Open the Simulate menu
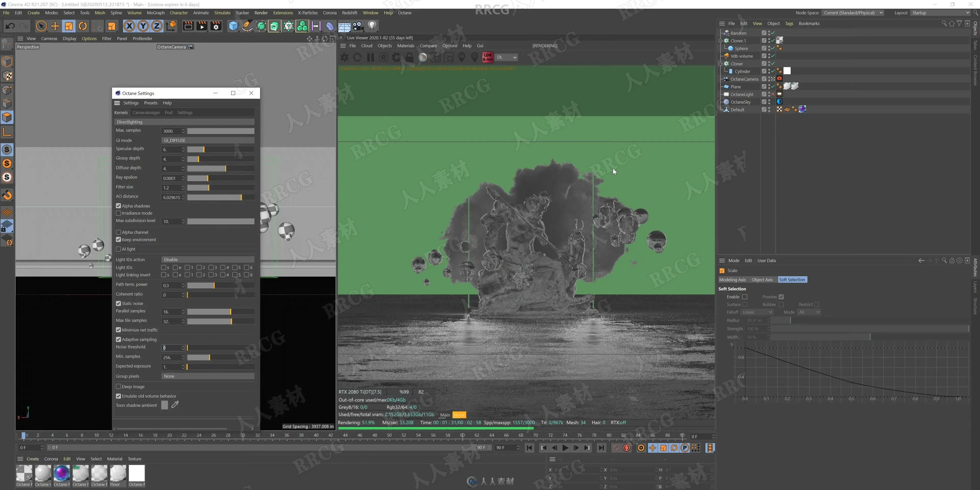Viewport: 980px width, 490px height. coord(222,13)
